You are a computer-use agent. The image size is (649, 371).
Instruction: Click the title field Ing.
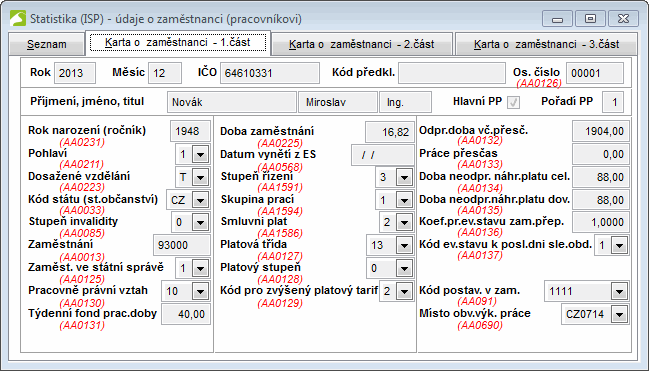(x=406, y=102)
